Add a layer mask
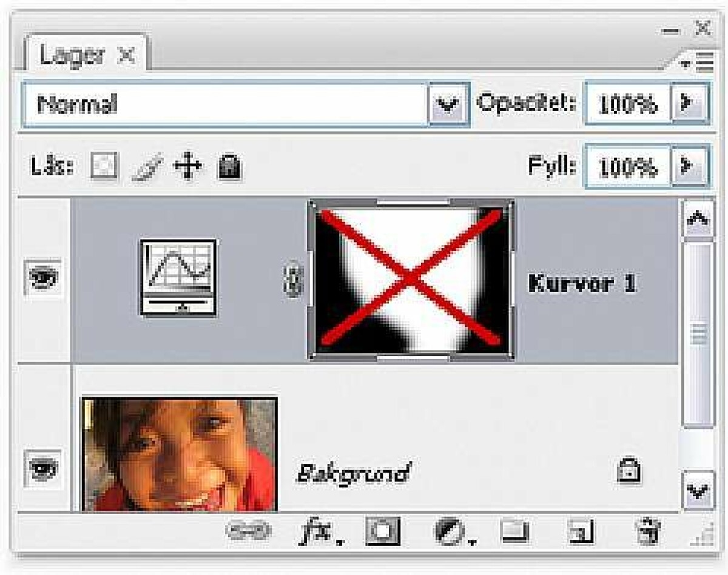The width and height of the screenshot is (728, 575). pos(383,532)
